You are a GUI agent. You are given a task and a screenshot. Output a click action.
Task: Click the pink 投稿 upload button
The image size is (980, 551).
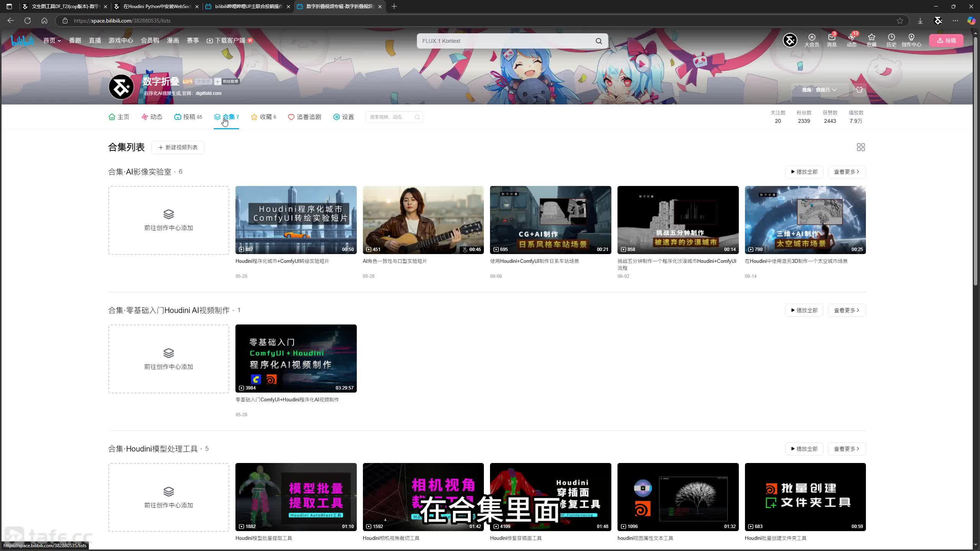(946, 41)
